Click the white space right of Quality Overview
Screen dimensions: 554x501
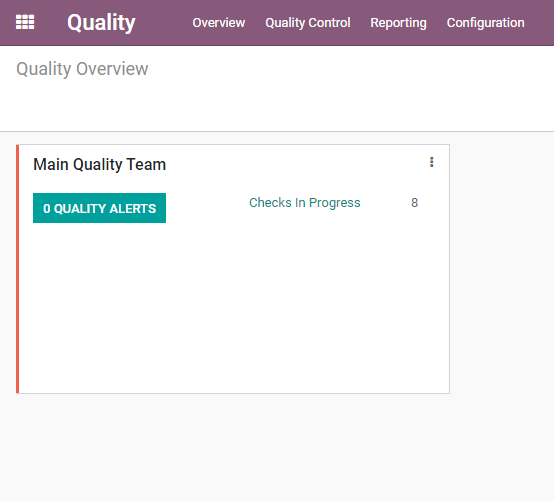350,69
